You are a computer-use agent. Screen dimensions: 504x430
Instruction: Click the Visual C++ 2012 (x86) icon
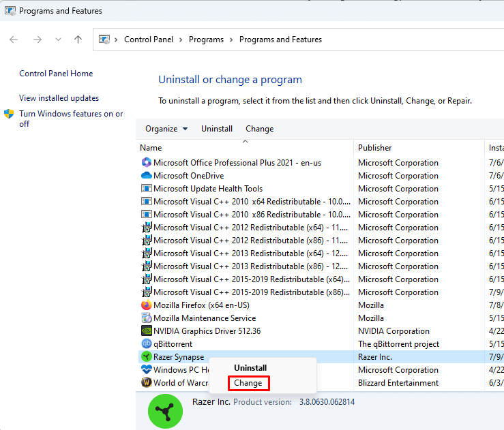[x=146, y=240]
